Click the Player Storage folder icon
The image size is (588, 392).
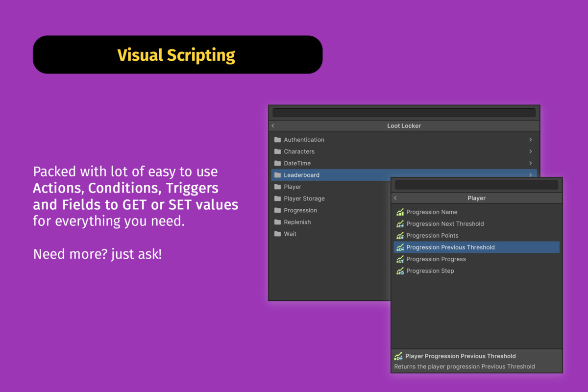pyautogui.click(x=277, y=198)
